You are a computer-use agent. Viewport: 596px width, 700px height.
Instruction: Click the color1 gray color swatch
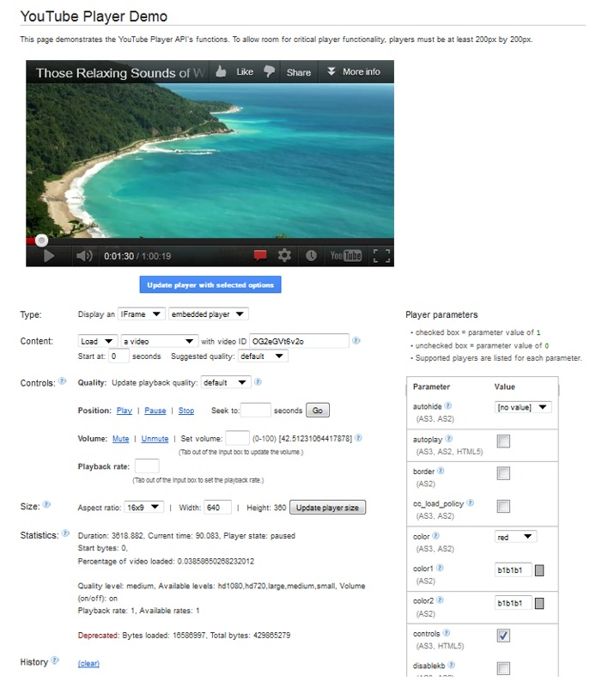click(x=539, y=569)
